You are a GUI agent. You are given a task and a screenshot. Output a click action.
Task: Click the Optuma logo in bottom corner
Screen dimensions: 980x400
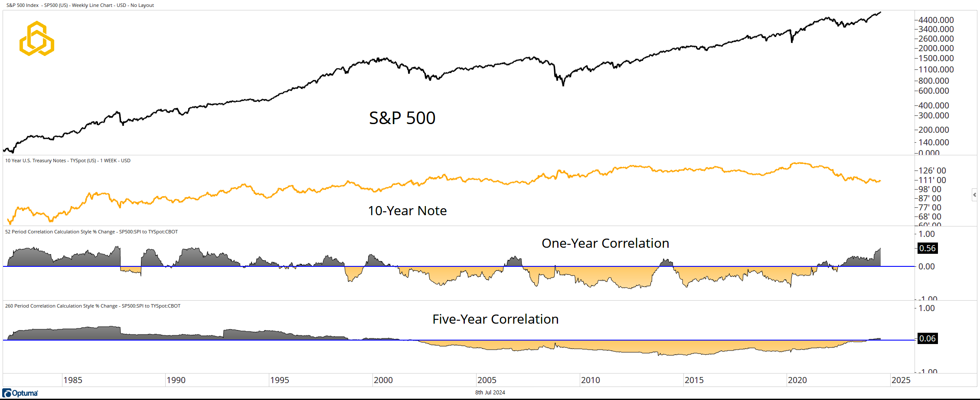click(20, 393)
